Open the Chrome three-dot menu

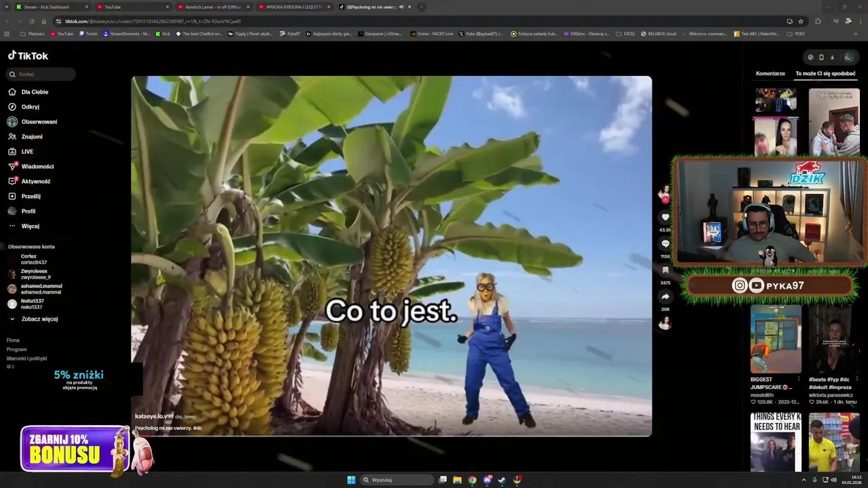861,21
